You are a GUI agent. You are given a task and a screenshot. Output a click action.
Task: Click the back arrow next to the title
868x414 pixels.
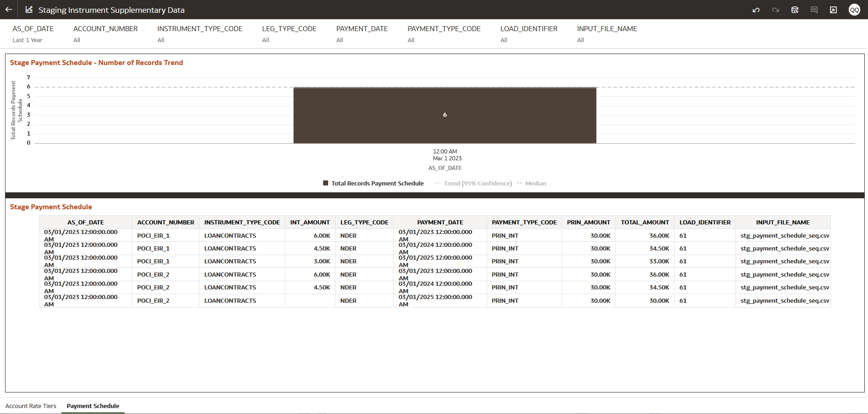click(8, 10)
